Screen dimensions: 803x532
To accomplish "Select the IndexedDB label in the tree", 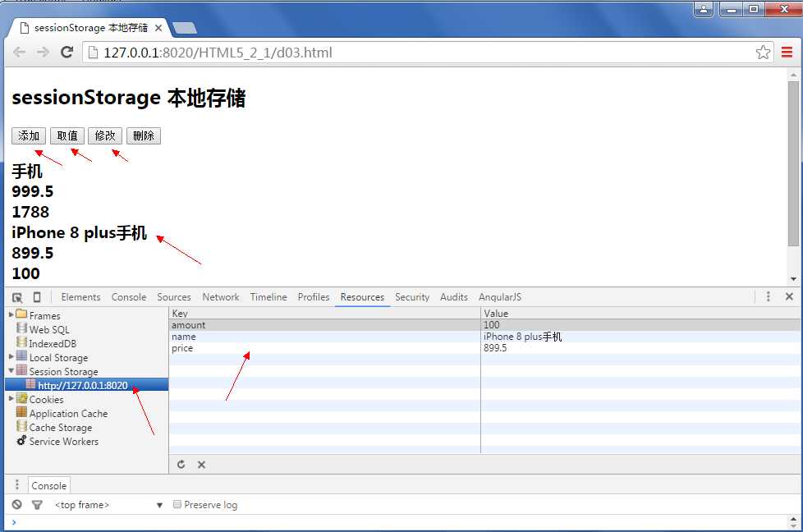I will coord(53,343).
